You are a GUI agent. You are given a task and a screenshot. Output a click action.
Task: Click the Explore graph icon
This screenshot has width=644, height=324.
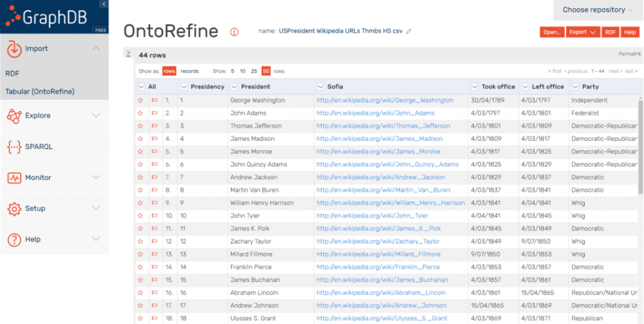click(x=15, y=116)
